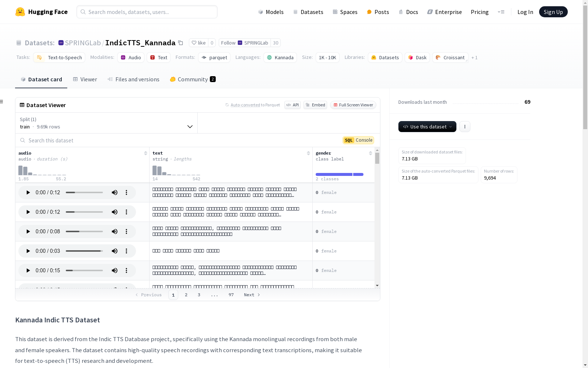Go to page 2 of the dataset table

click(x=186, y=295)
